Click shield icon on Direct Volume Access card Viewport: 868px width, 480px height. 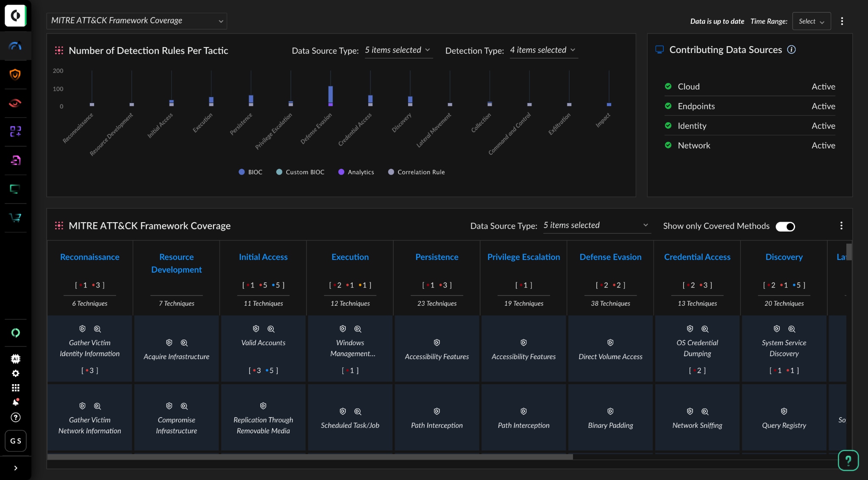click(x=610, y=343)
